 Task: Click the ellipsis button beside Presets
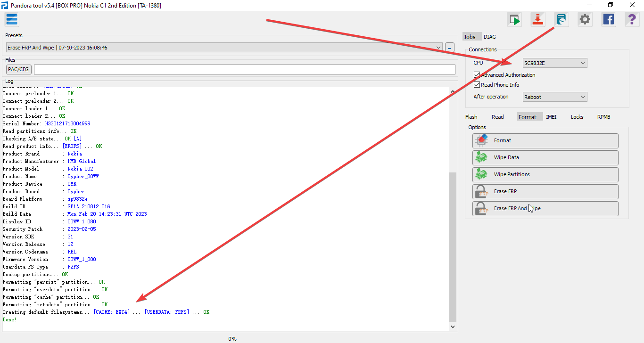point(449,48)
